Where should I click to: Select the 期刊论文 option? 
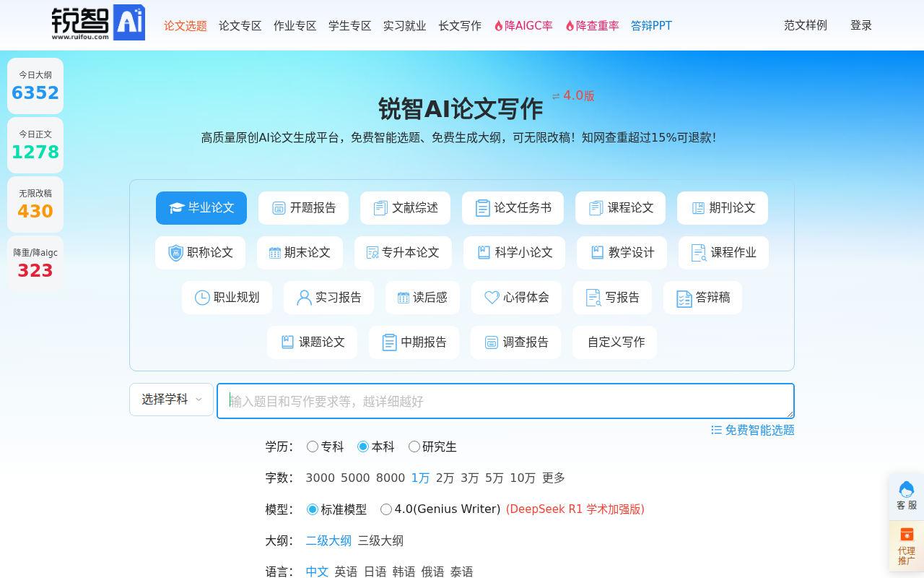coord(723,208)
